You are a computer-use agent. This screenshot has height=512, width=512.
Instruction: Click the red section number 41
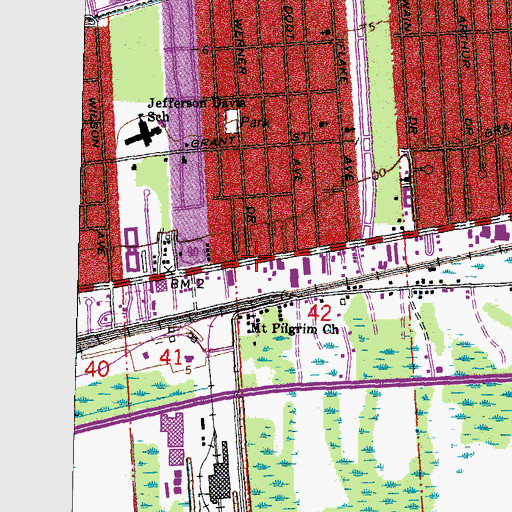171,357
